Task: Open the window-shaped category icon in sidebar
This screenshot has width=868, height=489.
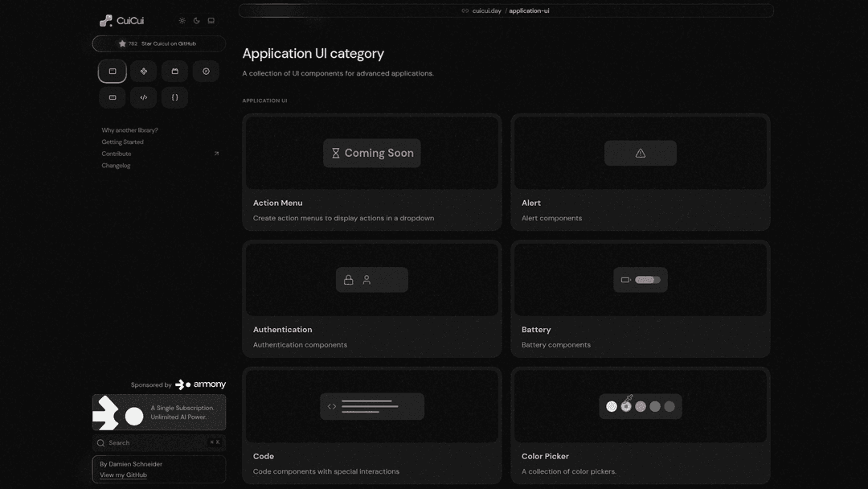Action: pos(113,72)
